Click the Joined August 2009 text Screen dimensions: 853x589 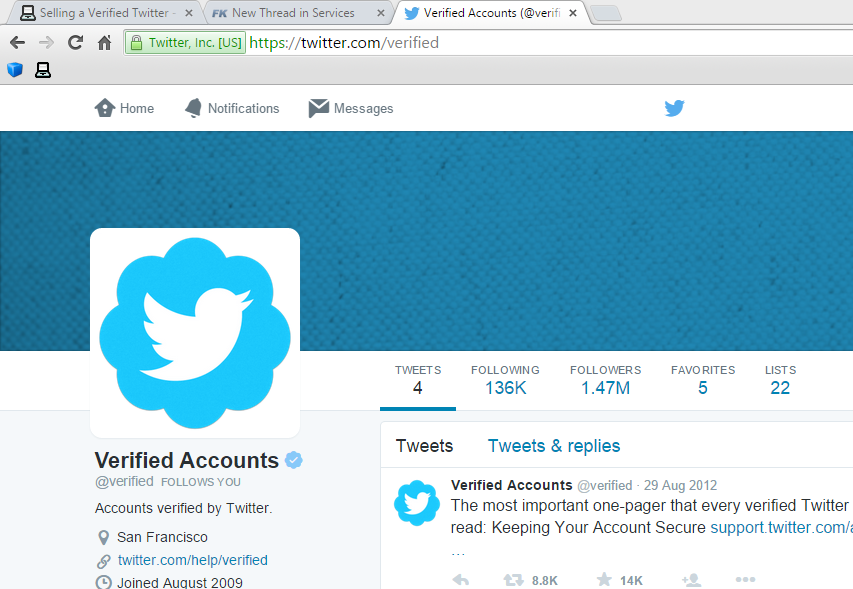pyautogui.click(x=180, y=582)
